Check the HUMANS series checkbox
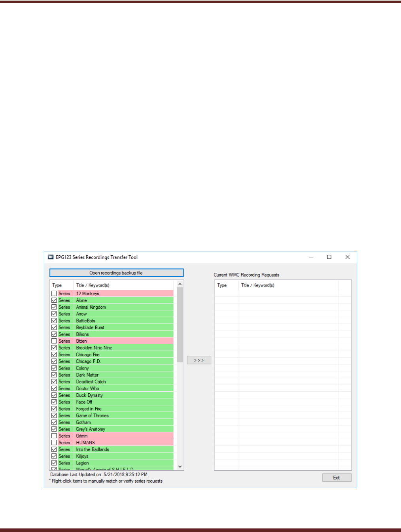This screenshot has width=401, height=532. (54, 442)
